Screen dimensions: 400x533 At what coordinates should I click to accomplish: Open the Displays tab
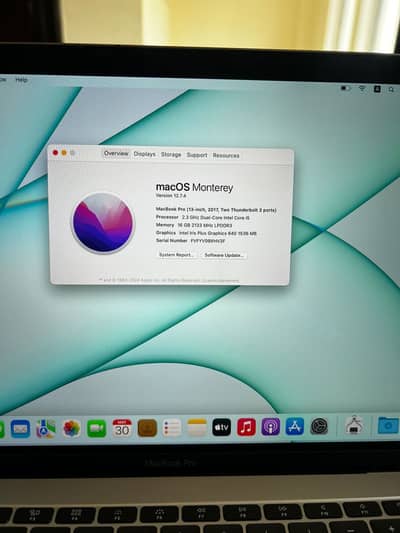pyautogui.click(x=144, y=154)
